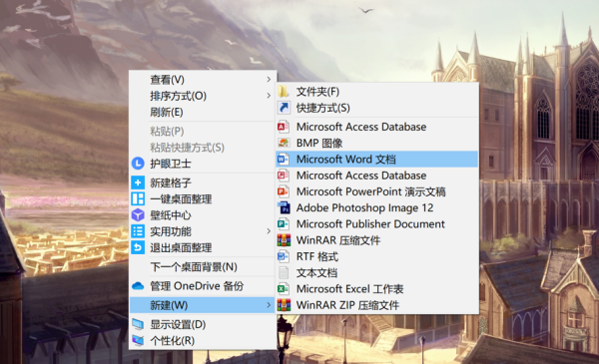Click the 个性化(R) icon
The image size is (599, 364).
(138, 340)
